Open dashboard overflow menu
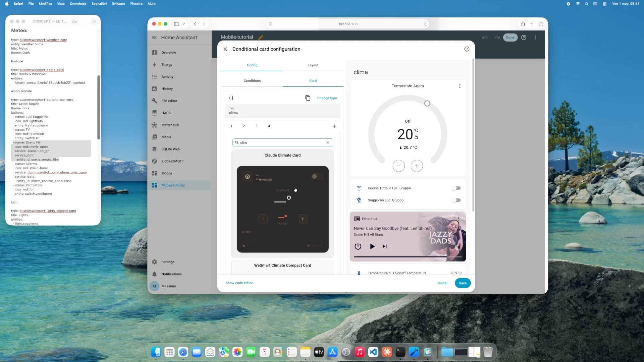Image resolution: width=644 pixels, height=362 pixels. (536, 38)
